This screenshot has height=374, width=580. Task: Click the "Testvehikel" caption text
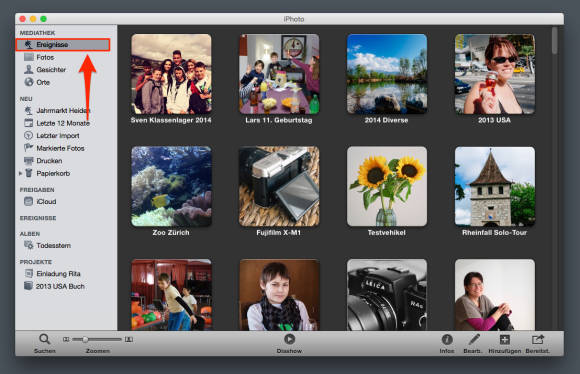tap(387, 233)
